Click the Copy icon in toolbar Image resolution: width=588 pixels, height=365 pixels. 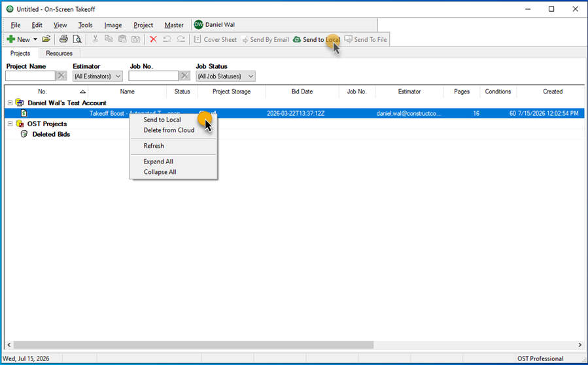tap(109, 39)
